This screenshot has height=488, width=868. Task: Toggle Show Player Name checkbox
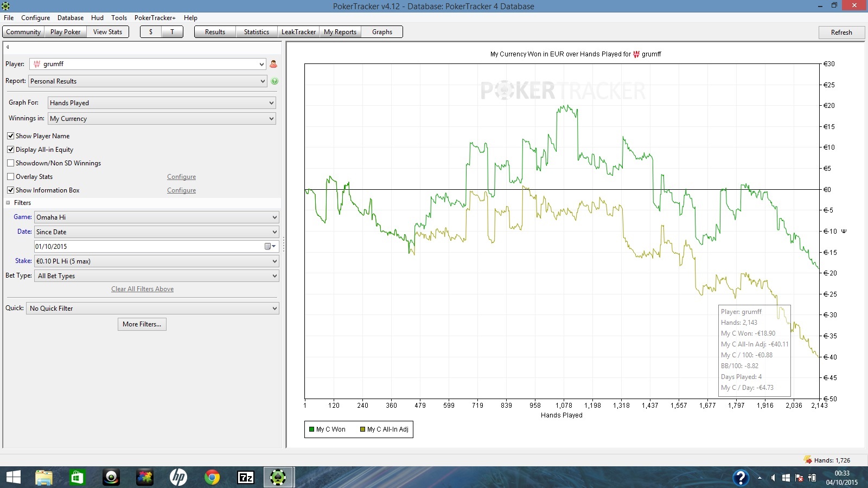click(10, 136)
